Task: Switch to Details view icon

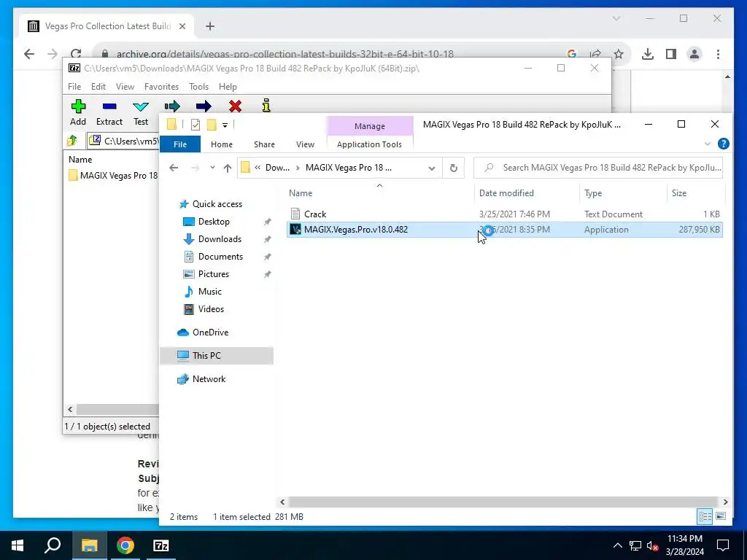Action: [705, 517]
